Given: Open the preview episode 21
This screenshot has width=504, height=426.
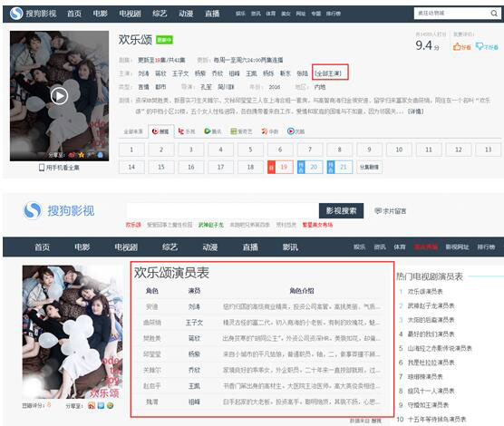Looking at the screenshot, I should 340,167.
